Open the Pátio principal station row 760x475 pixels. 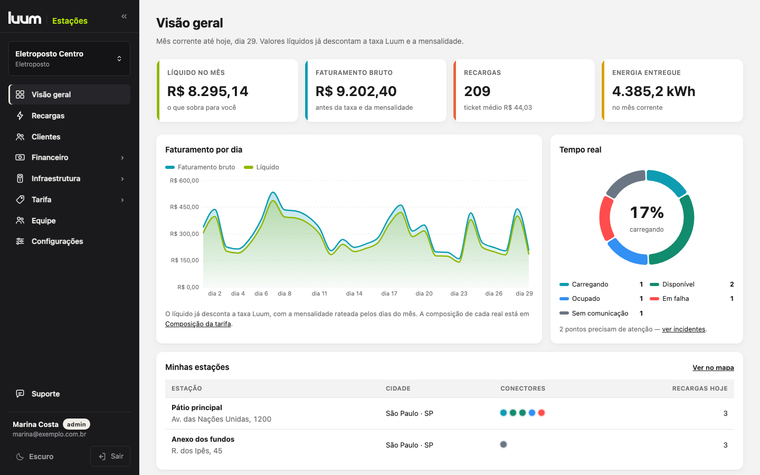(449, 413)
